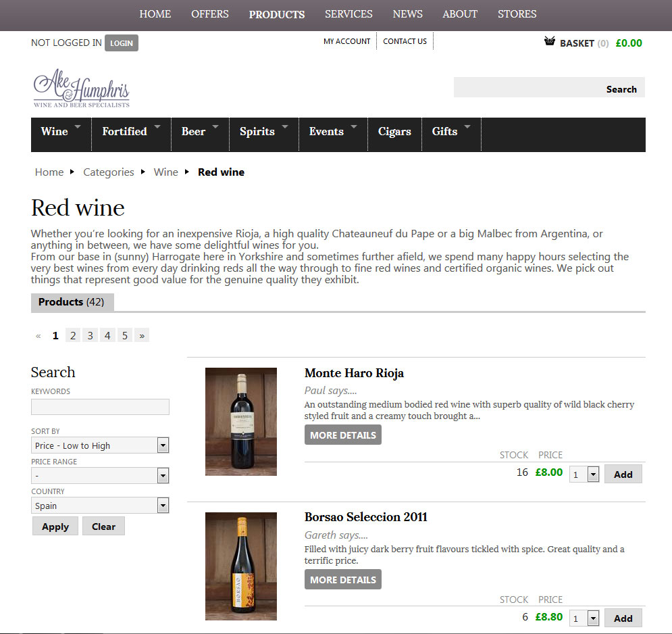Focus the Keywords input field
This screenshot has height=634, width=672.
[x=100, y=407]
